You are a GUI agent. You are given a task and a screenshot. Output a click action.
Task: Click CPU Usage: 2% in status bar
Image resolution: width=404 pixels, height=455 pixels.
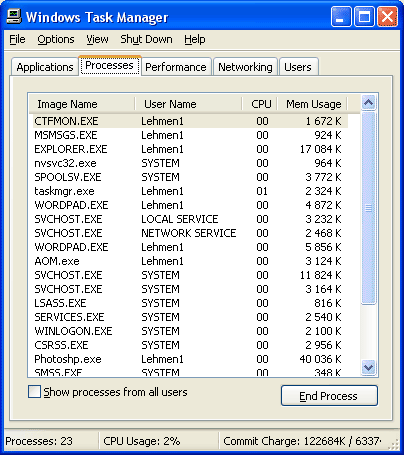[142, 441]
